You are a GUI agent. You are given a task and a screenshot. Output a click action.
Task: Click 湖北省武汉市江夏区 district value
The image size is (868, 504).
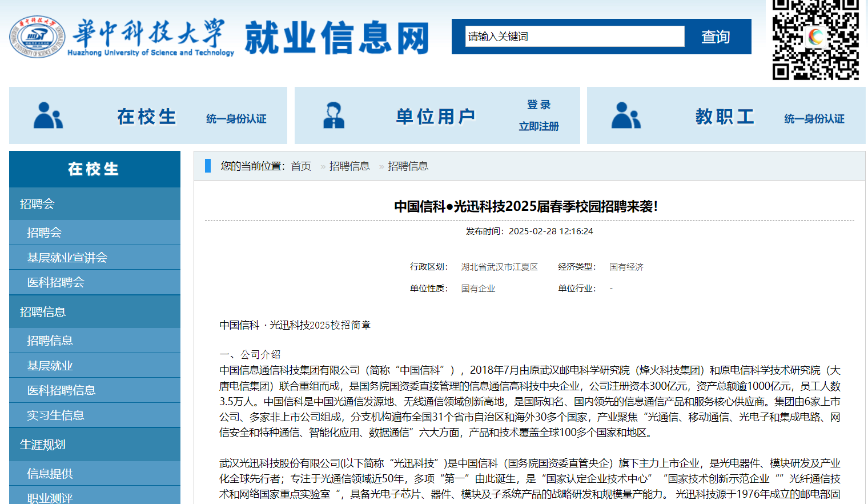pos(500,267)
